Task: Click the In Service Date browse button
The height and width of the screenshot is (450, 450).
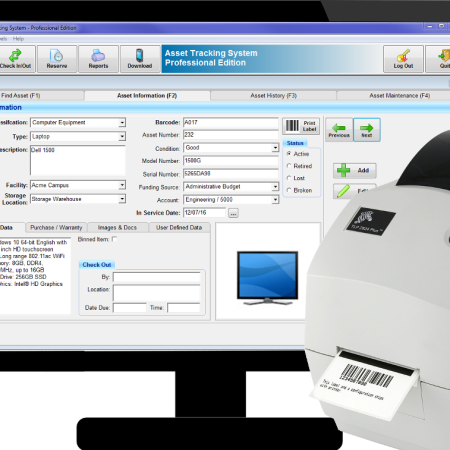Action: point(233,213)
